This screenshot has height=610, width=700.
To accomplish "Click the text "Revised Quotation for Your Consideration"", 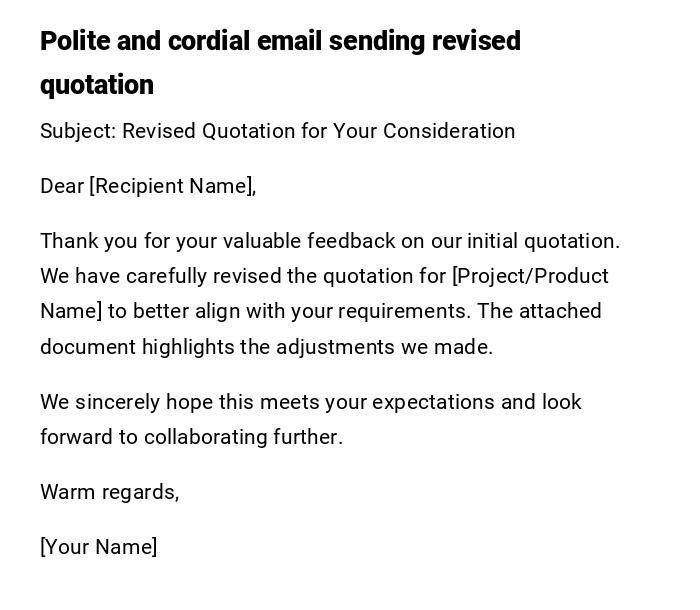I will [x=318, y=131].
